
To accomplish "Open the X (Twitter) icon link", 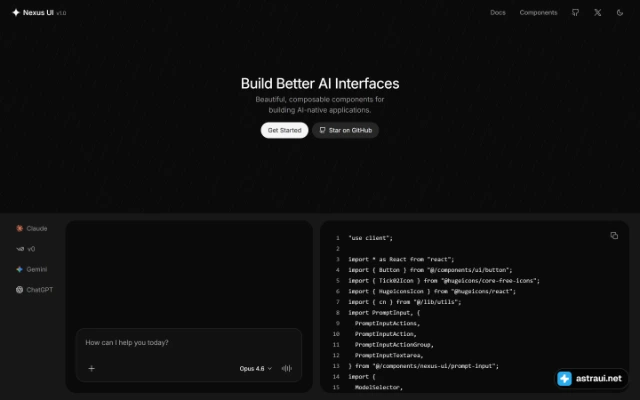I will click(598, 13).
